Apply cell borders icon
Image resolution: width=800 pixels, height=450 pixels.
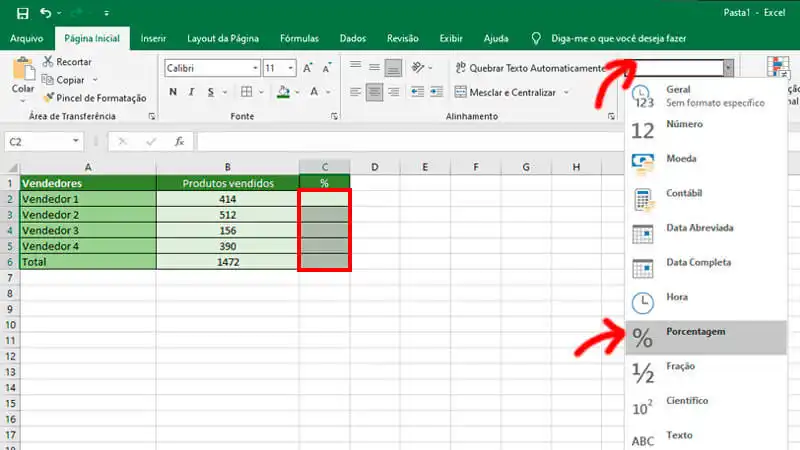[x=247, y=92]
